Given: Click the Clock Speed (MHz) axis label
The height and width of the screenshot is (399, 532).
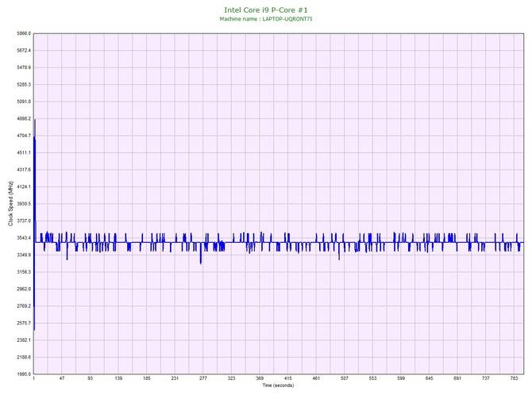Looking at the screenshot, I should 10,203.
